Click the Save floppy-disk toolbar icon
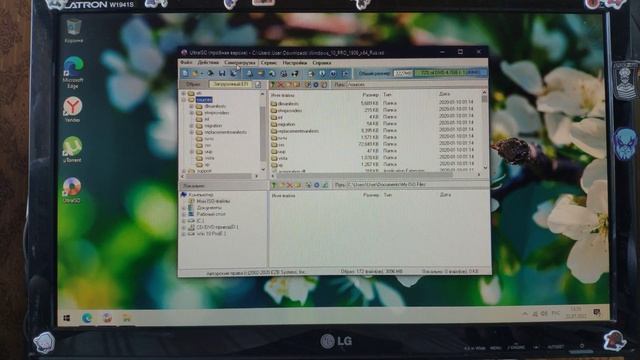The image size is (640, 360). (222, 73)
